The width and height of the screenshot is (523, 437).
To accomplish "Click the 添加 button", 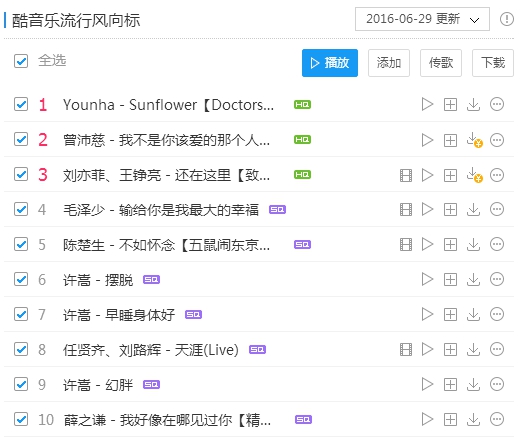I will click(x=389, y=63).
